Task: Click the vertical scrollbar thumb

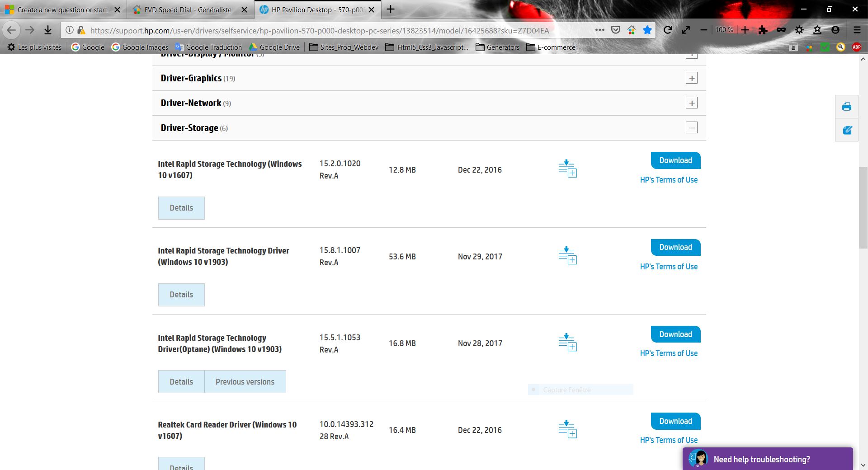Action: click(863, 207)
